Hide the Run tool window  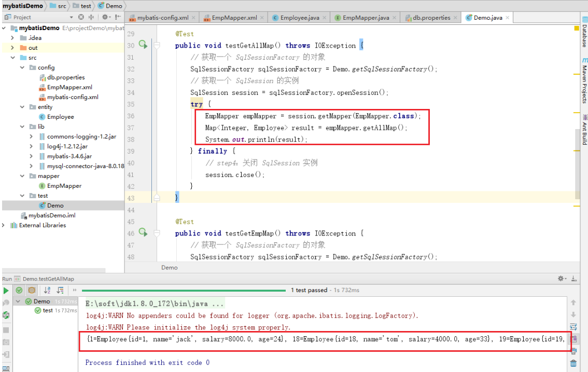point(574,278)
